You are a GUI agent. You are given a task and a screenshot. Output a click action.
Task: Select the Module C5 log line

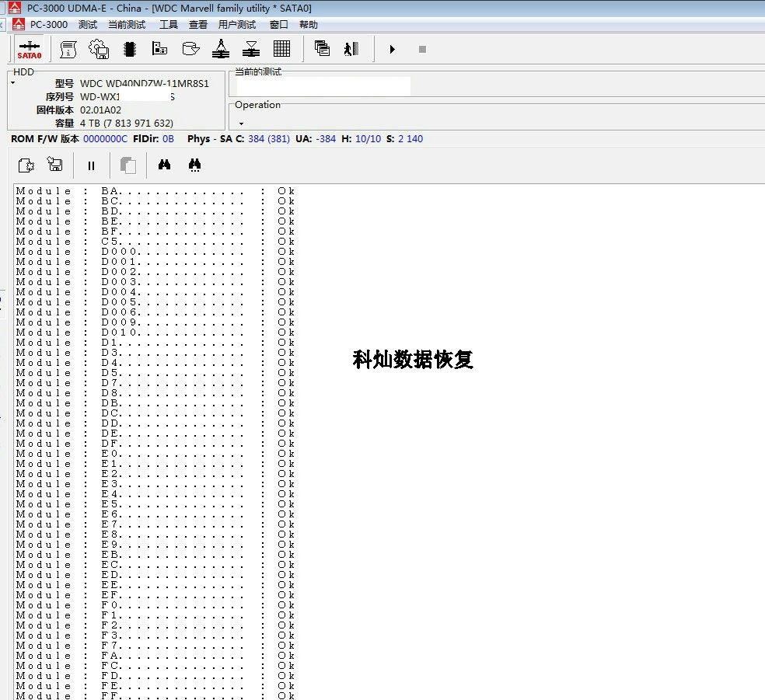155,242
